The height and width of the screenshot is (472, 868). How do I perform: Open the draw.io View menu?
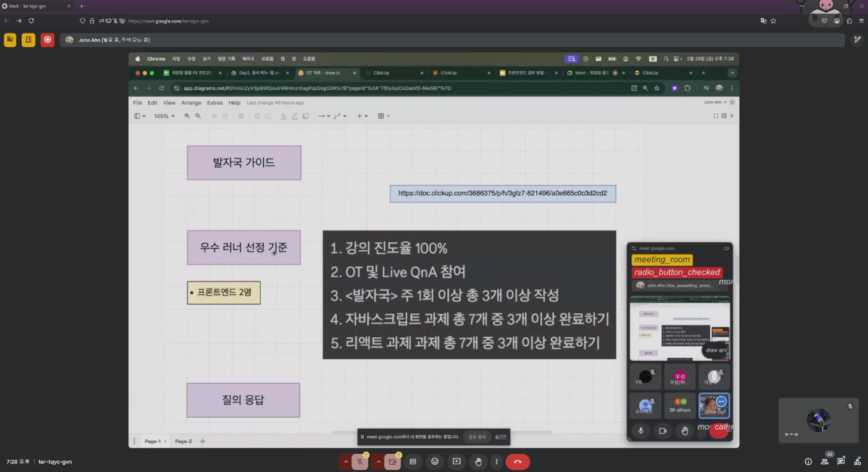pyautogui.click(x=169, y=102)
